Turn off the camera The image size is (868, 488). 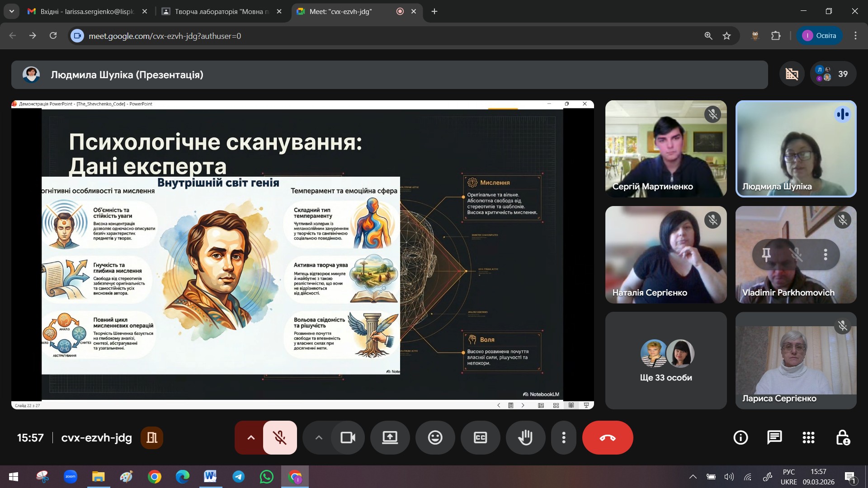point(348,437)
